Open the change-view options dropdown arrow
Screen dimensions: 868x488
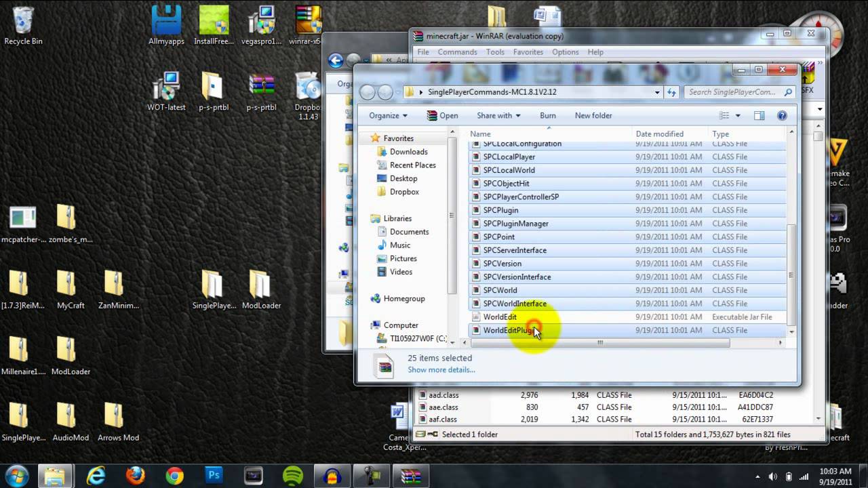click(x=738, y=115)
